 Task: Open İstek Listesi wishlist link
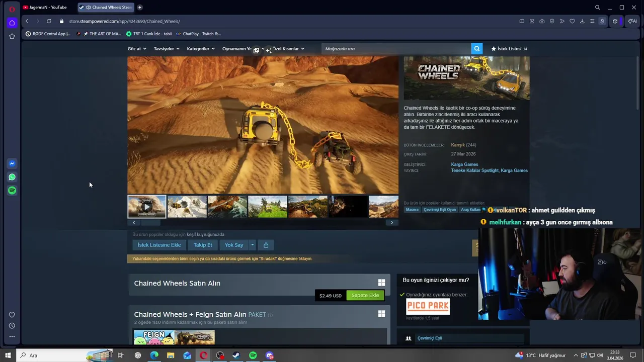[509, 49]
